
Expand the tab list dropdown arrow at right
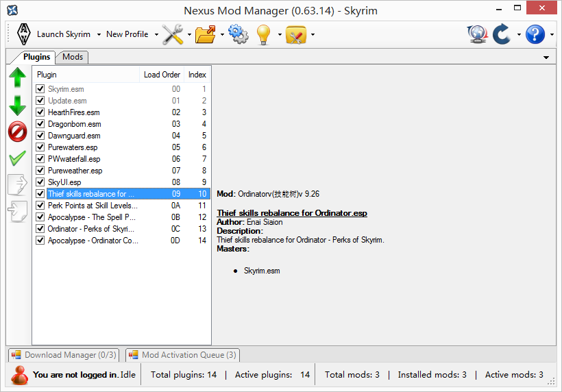pyautogui.click(x=546, y=58)
